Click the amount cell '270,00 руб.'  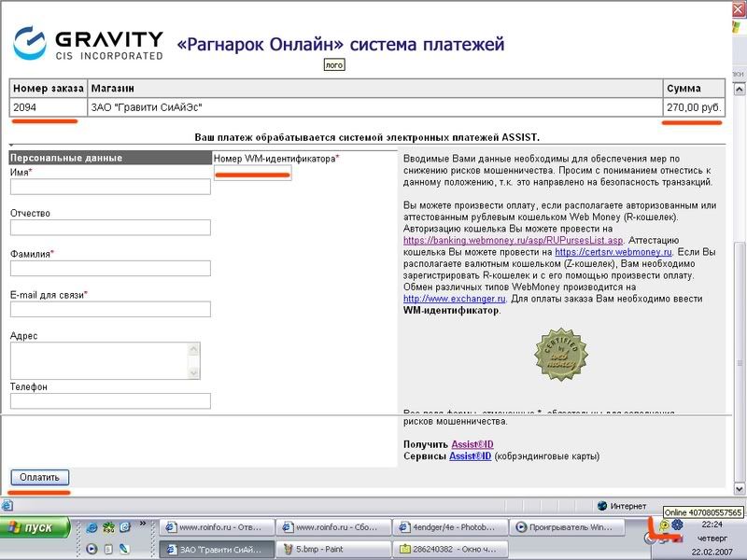[x=694, y=107]
